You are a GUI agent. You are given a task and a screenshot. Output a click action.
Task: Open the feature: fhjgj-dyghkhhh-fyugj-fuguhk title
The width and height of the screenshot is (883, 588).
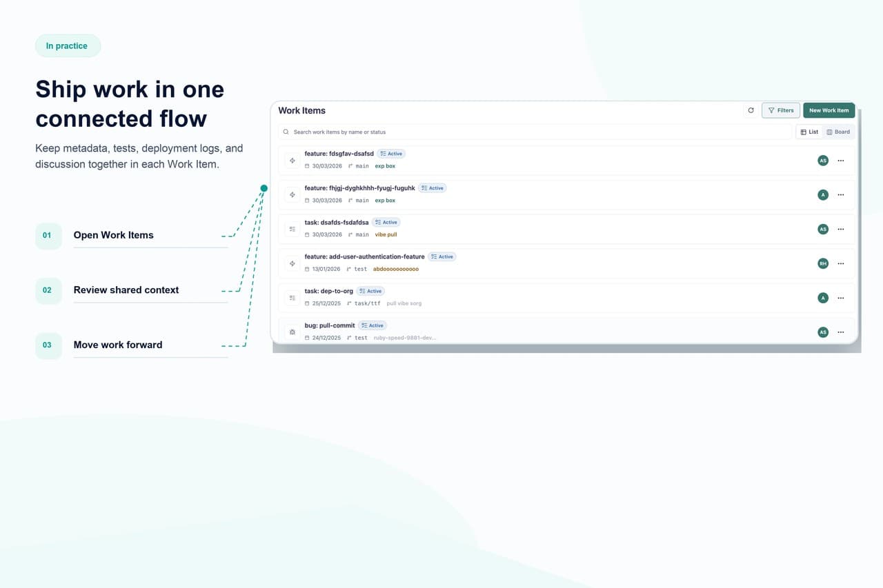pyautogui.click(x=360, y=188)
